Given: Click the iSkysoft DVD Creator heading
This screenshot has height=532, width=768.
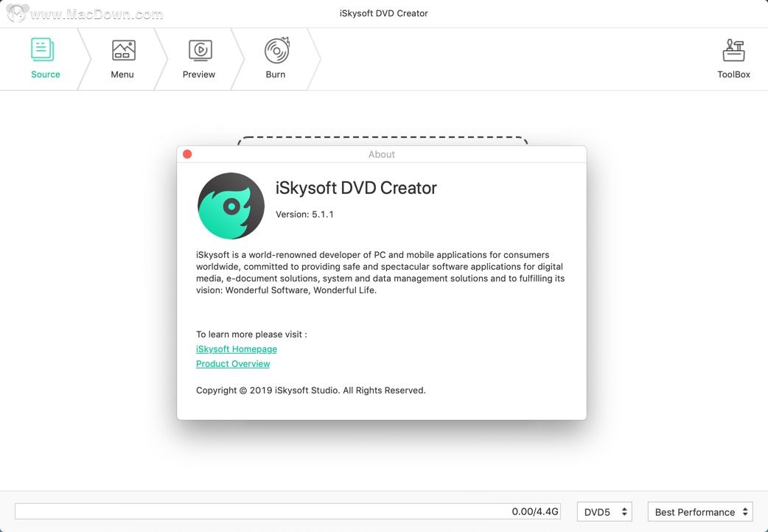Looking at the screenshot, I should tap(356, 188).
